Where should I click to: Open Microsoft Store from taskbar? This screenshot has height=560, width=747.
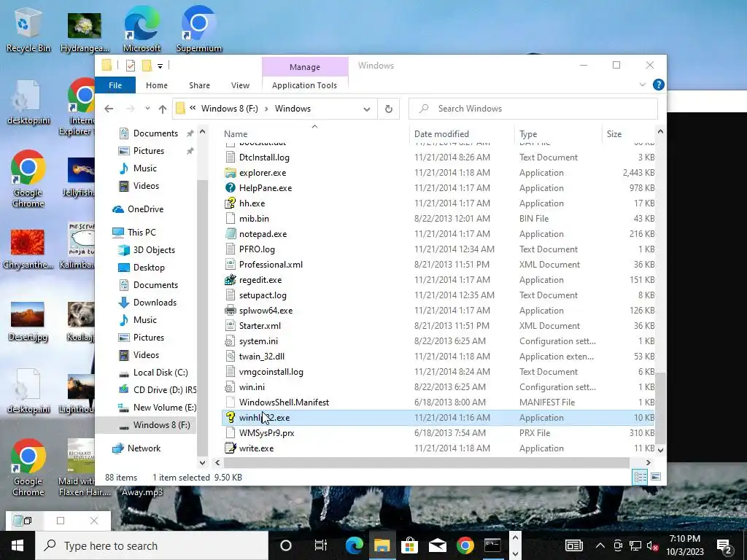point(409,545)
